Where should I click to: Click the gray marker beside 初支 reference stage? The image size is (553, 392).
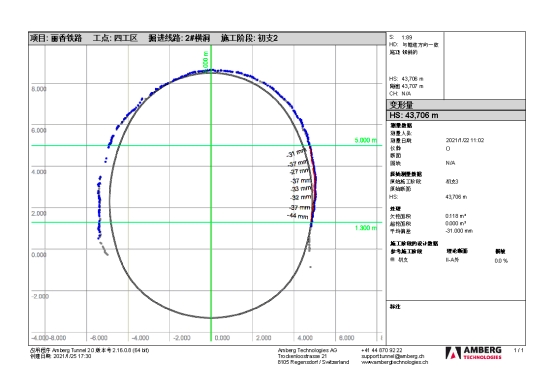(x=392, y=260)
